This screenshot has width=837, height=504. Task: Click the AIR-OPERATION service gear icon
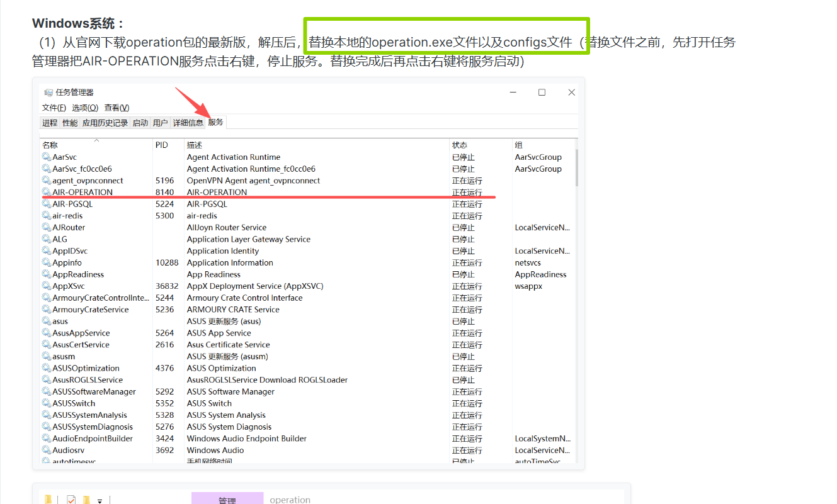click(47, 192)
